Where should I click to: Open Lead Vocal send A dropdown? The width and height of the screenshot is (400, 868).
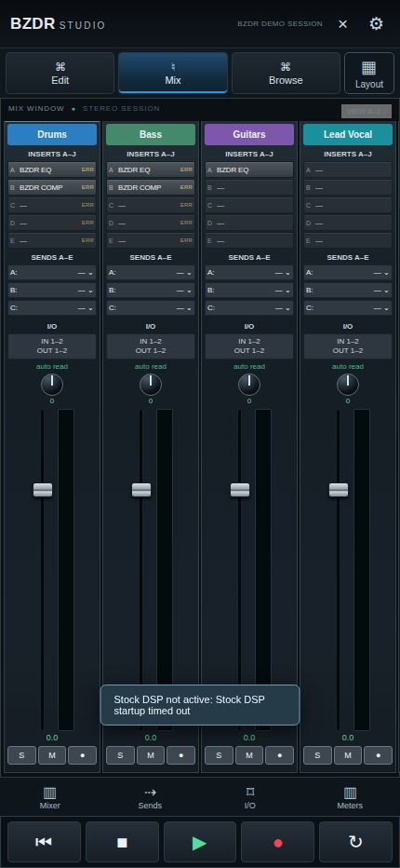tap(348, 272)
